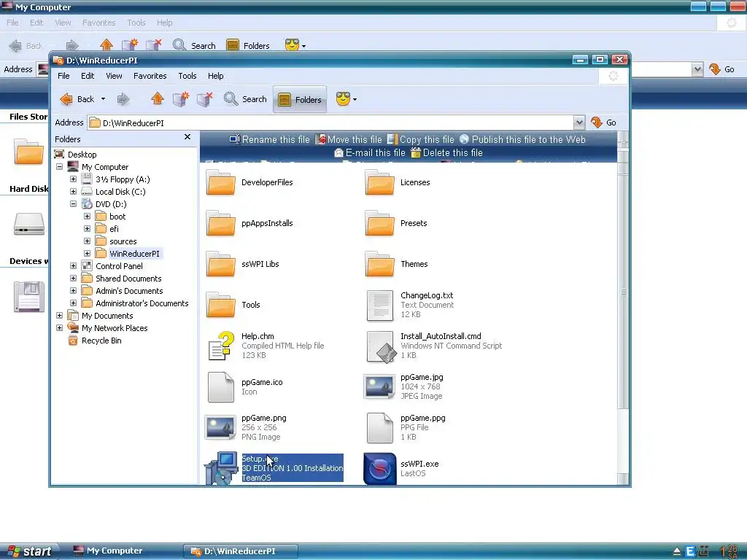Open the Help menu in WinReducerPI window

point(215,76)
